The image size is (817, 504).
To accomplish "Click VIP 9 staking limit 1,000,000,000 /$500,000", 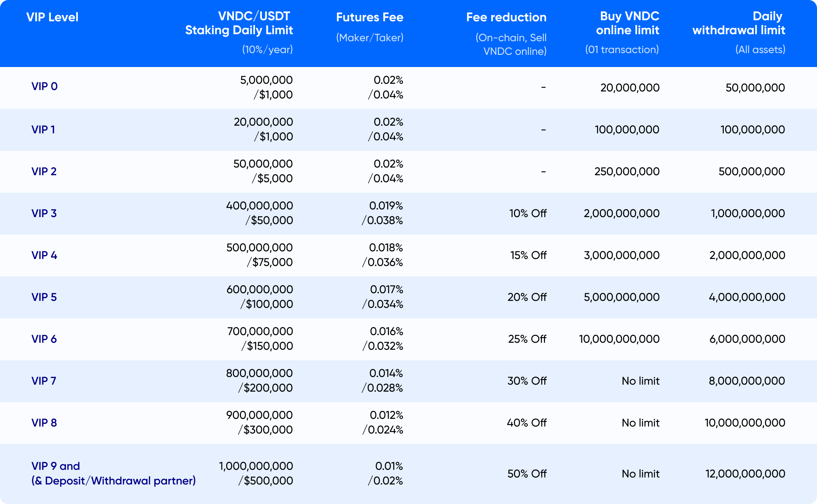I will click(x=256, y=473).
